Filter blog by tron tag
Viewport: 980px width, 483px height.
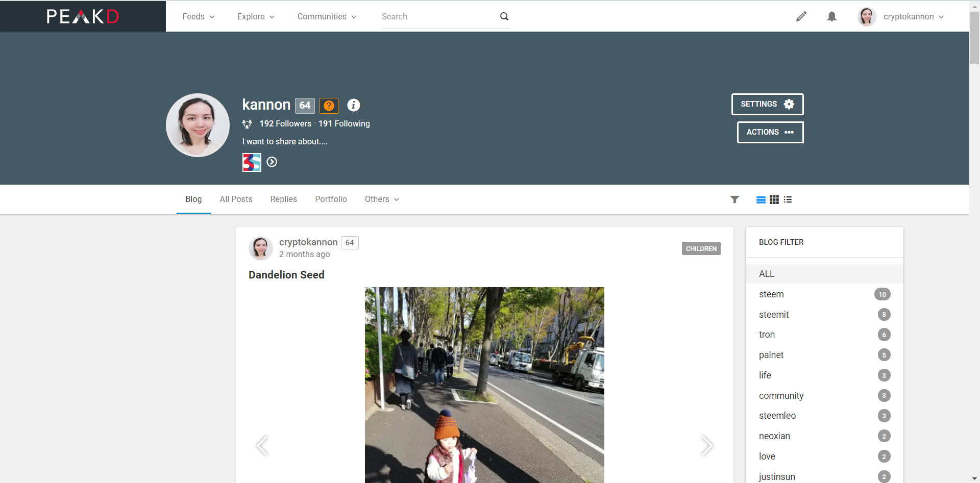point(825,335)
